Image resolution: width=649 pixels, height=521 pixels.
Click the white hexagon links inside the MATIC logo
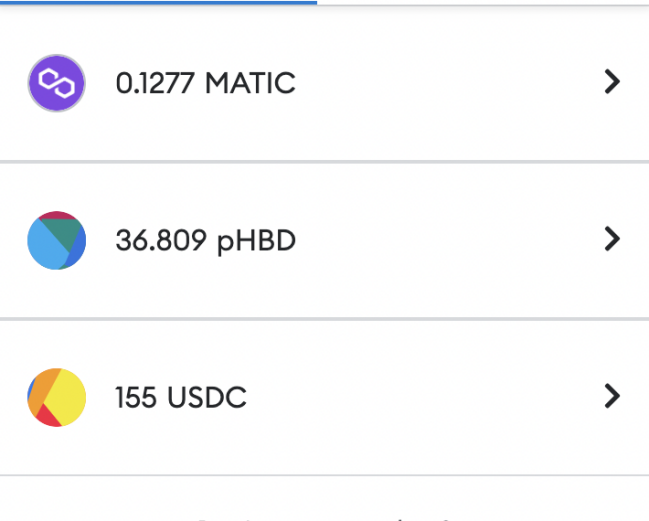tap(57, 83)
